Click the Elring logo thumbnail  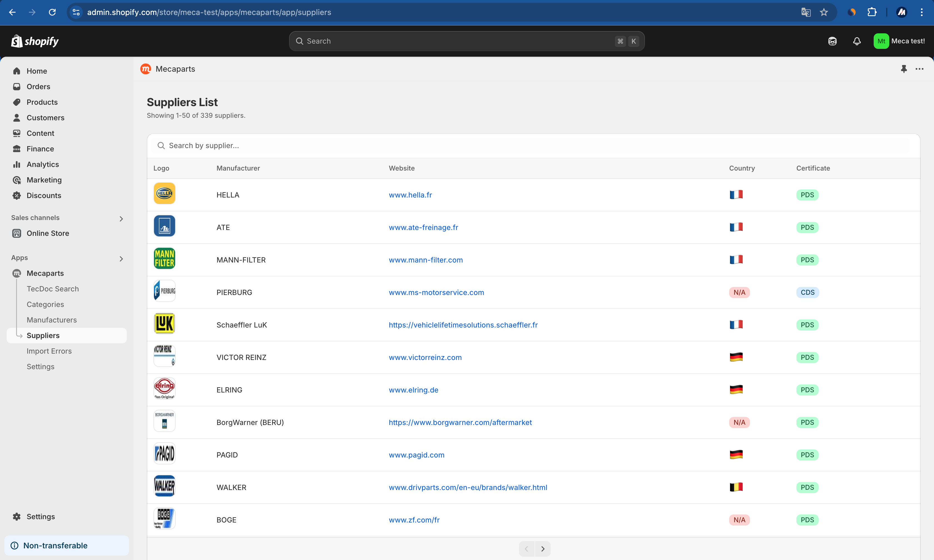(x=164, y=388)
